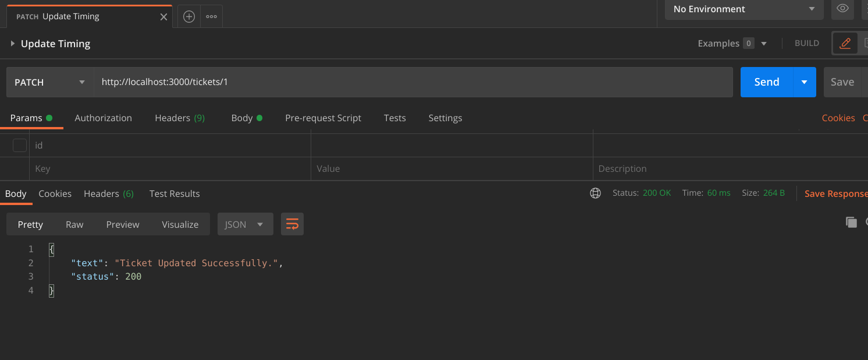Select the Raw response view
The image size is (868, 360).
(74, 224)
